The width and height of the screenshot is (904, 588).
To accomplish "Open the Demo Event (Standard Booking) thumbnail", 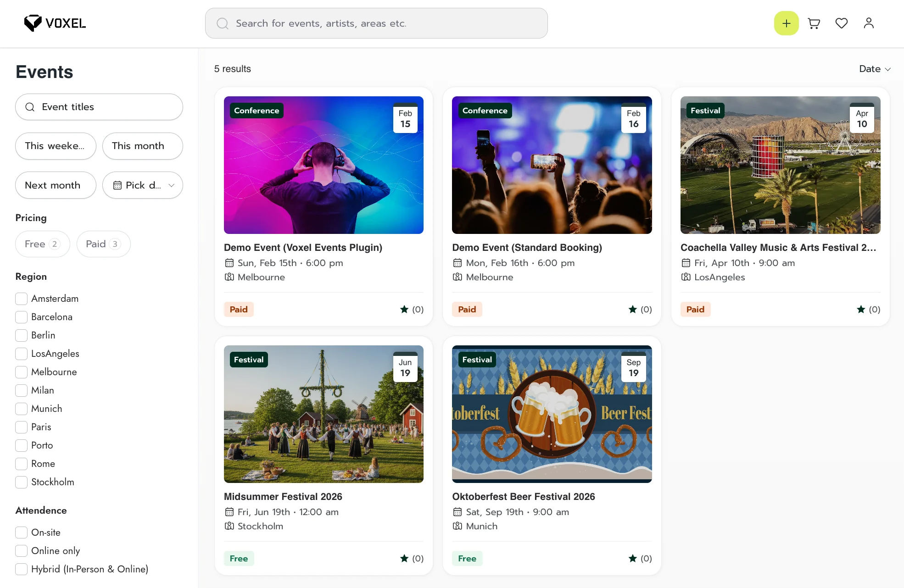I will (552, 165).
